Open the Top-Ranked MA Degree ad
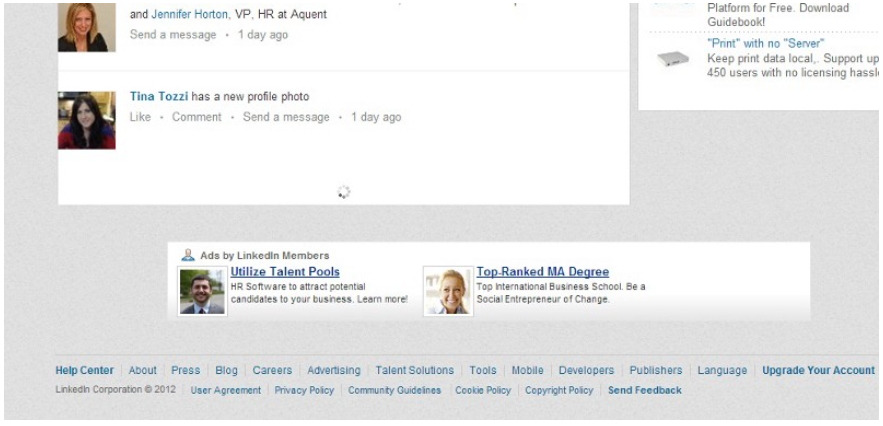 coord(543,272)
